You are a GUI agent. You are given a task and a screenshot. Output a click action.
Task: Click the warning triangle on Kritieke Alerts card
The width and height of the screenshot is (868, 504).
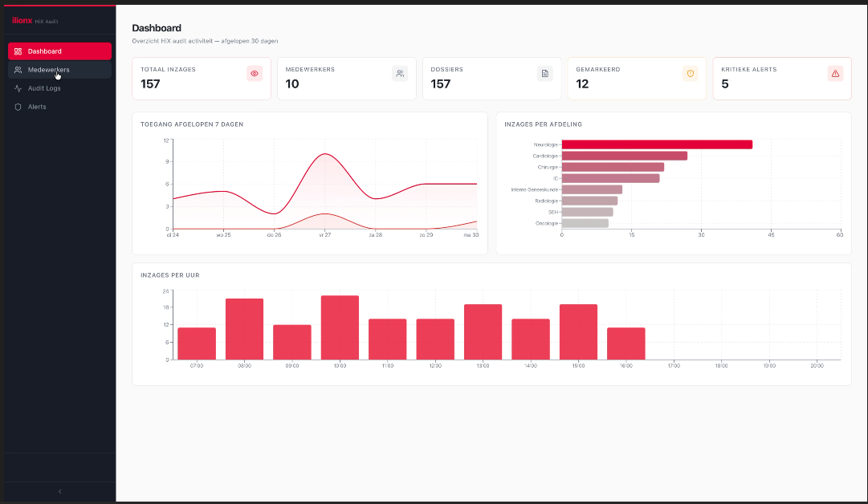tap(835, 73)
